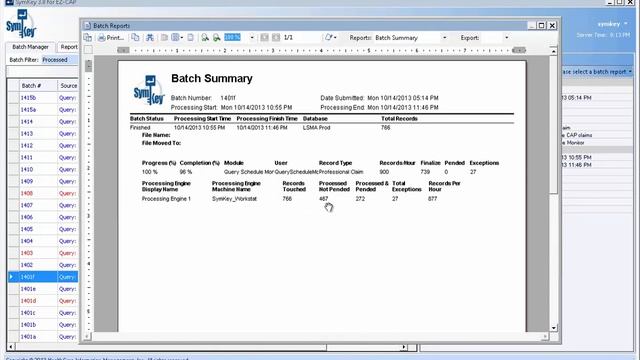Click the Batch Reports window title icon
The height and width of the screenshot is (360, 640).
87,26
